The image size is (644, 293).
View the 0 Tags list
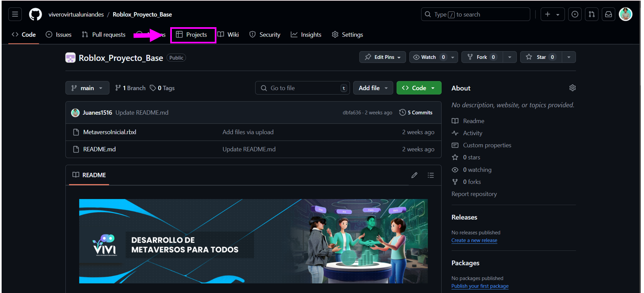click(162, 88)
